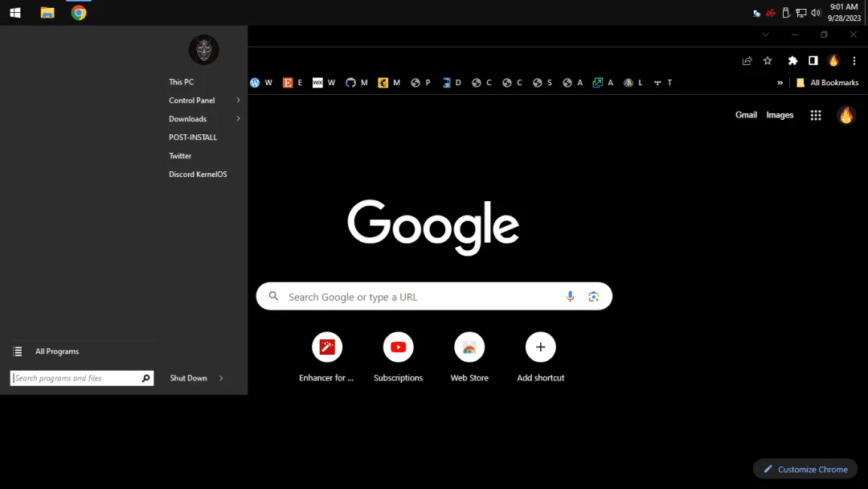Screen dimensions: 868x489
Task: Select Control Panel in Start menu
Action: click(191, 101)
